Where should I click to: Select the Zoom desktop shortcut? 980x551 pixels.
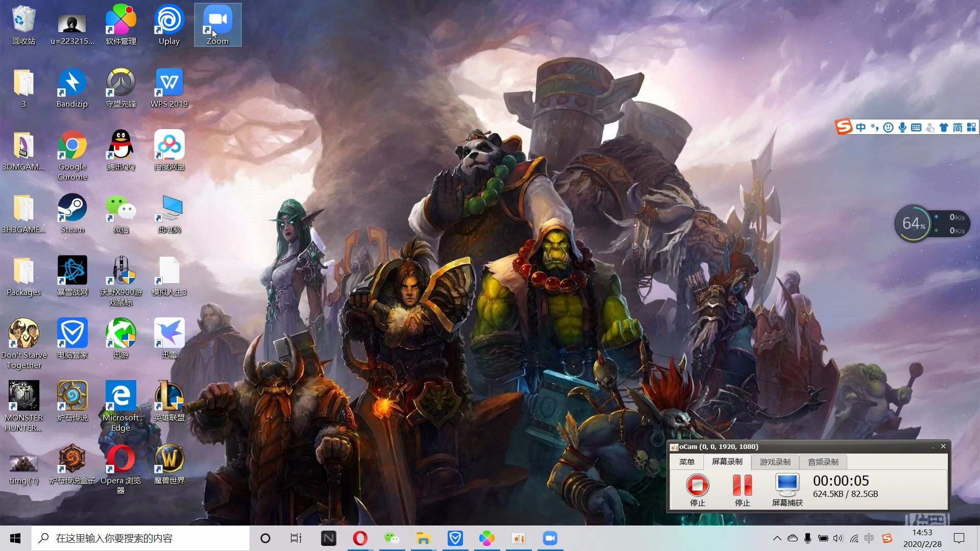click(218, 24)
